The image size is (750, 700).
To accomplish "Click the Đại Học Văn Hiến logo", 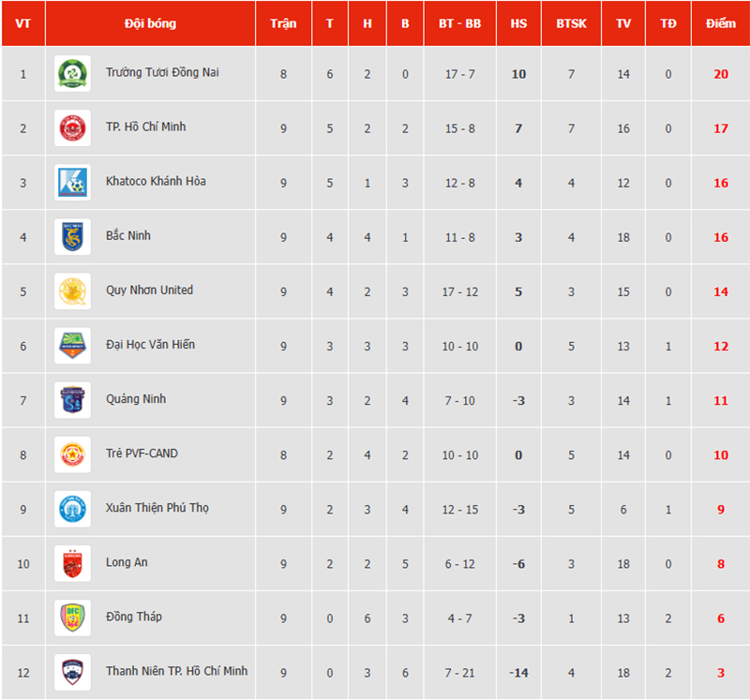I will (x=72, y=345).
